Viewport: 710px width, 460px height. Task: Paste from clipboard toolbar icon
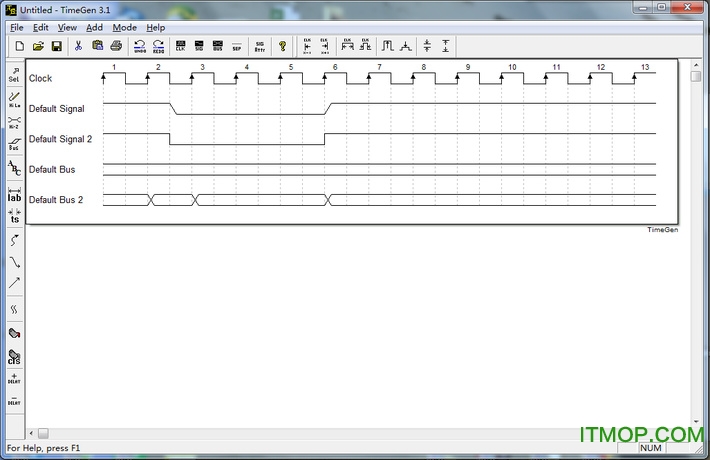(97, 46)
